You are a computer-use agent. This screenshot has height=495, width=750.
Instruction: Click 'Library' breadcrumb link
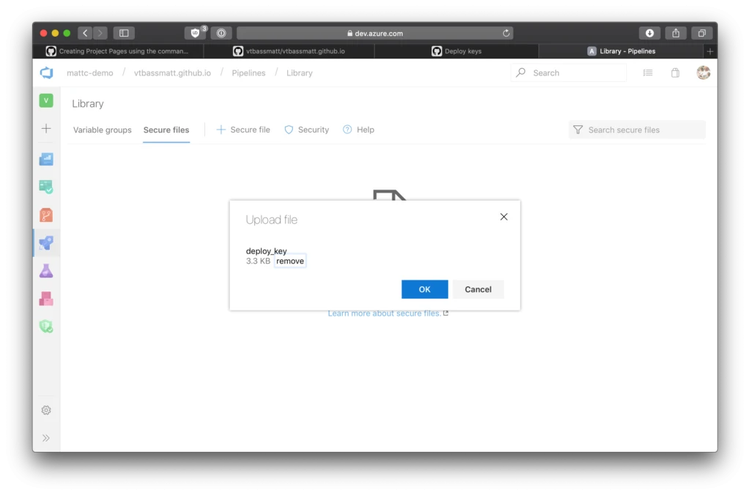pos(299,73)
